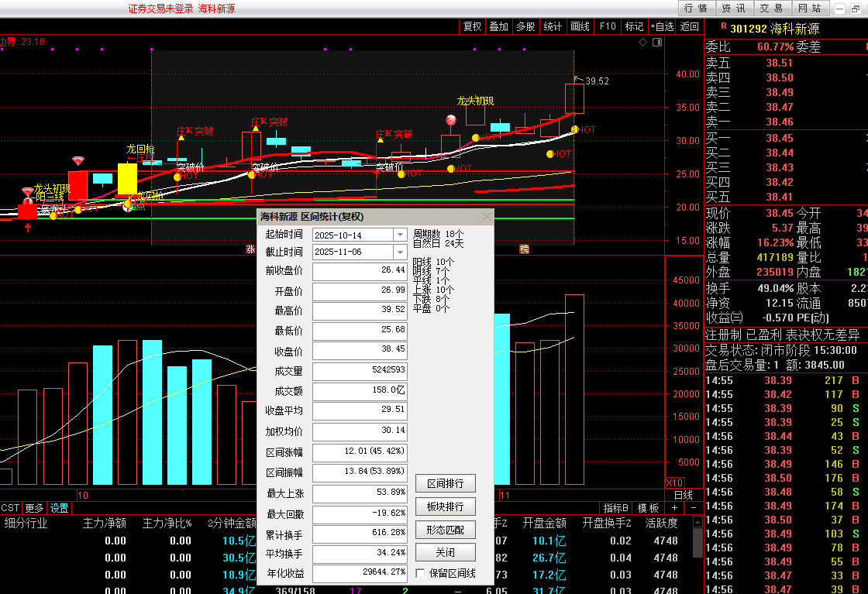This screenshot has width=868, height=594.
Task: Click the X10 volume scale indicator
Action: pyautogui.click(x=675, y=483)
